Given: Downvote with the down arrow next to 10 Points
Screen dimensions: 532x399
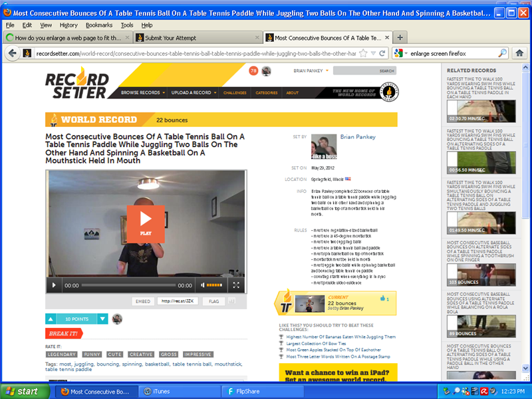Looking at the screenshot, I should coord(102,319).
